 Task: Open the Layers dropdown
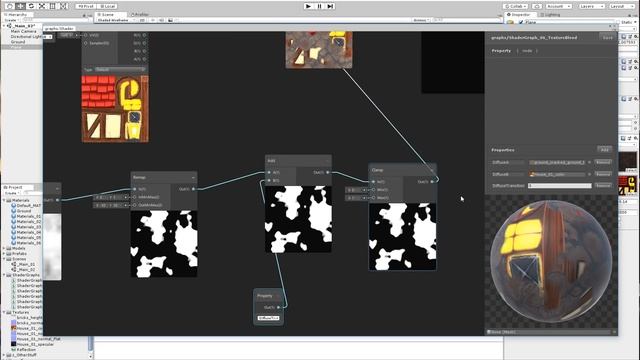coord(591,6)
